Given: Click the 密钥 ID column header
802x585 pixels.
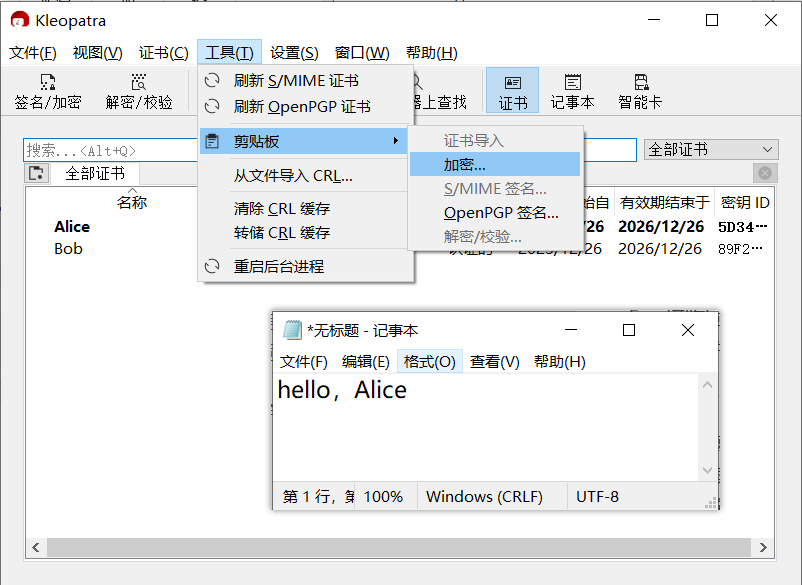Looking at the screenshot, I should 745,202.
